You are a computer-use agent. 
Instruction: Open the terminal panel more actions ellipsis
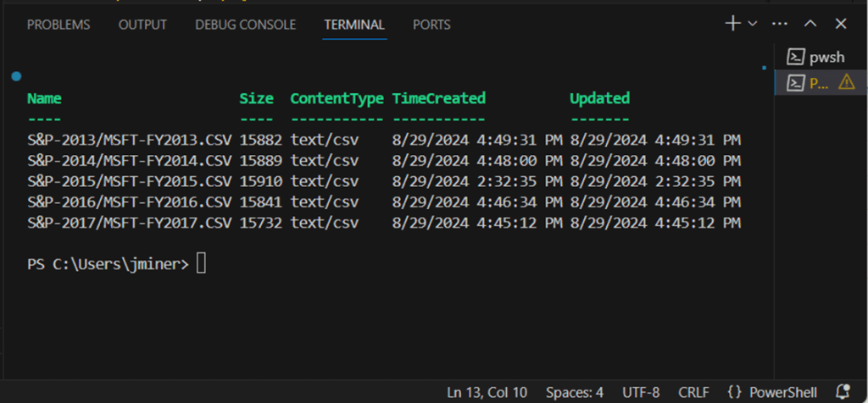(780, 24)
